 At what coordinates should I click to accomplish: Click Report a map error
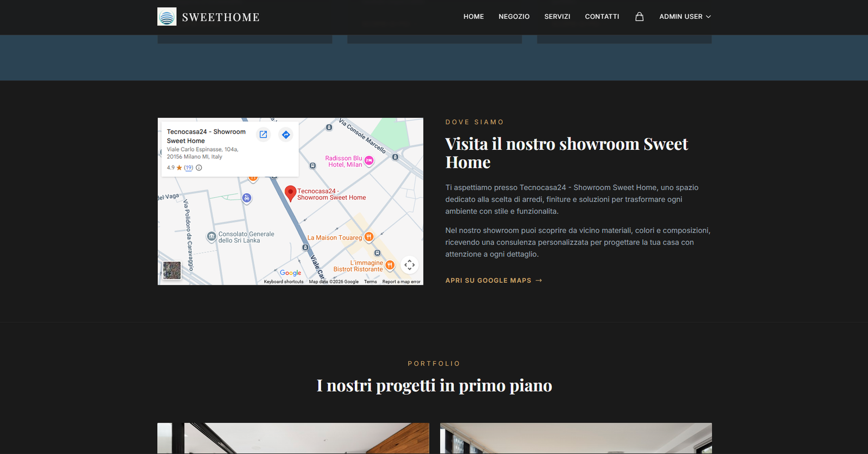pos(401,282)
